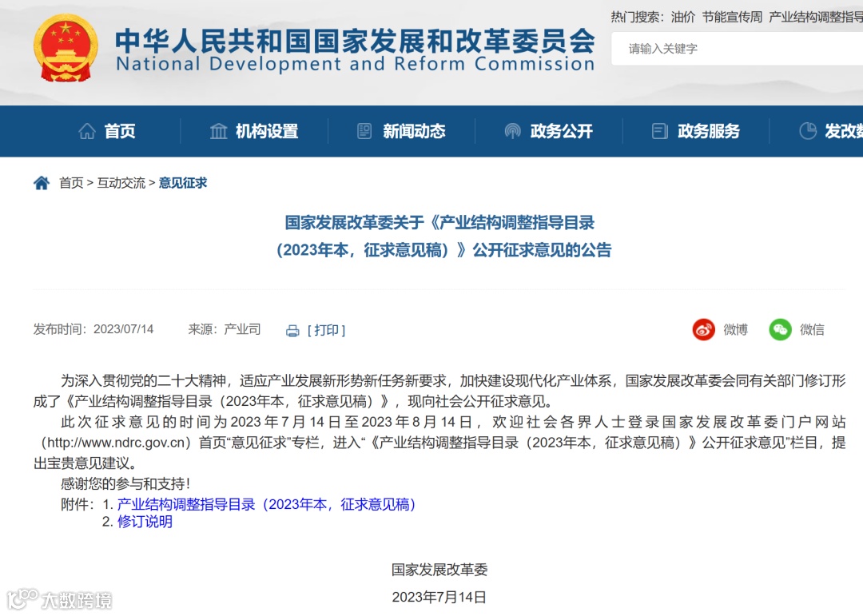Go to 首页 in breadcrumb
Screen dimensions: 863x616
(72, 183)
